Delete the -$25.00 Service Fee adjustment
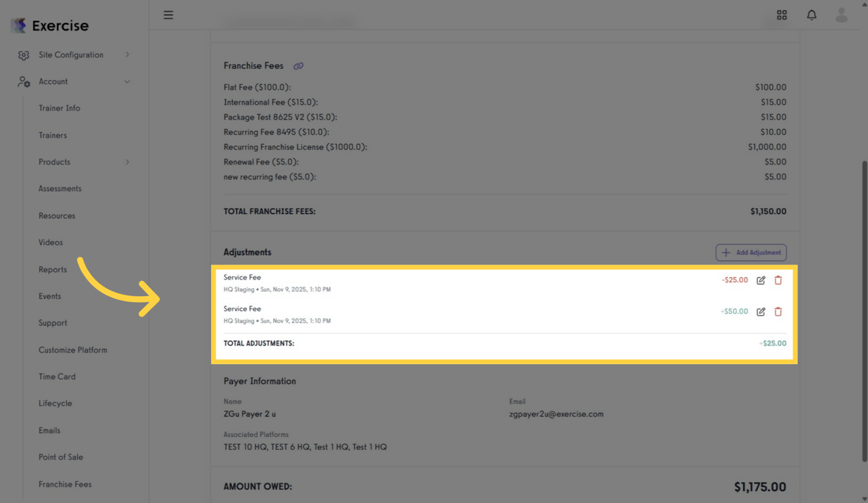The image size is (868, 503). (778, 280)
